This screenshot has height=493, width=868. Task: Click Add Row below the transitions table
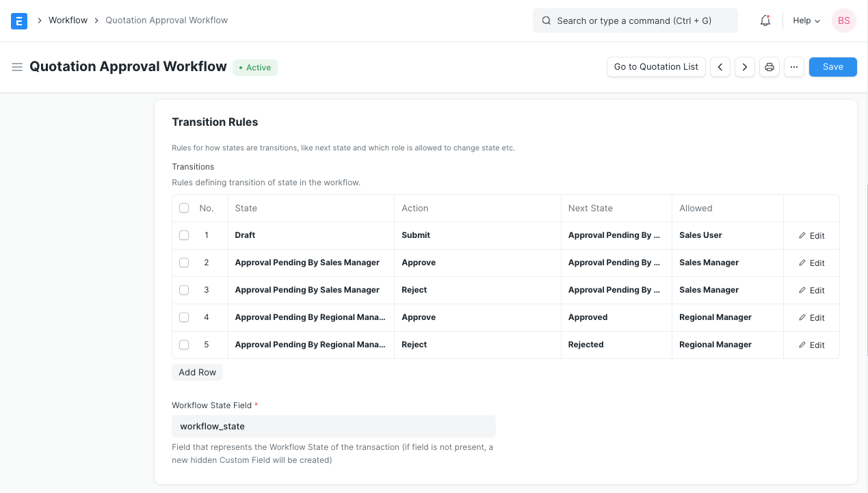click(x=197, y=372)
